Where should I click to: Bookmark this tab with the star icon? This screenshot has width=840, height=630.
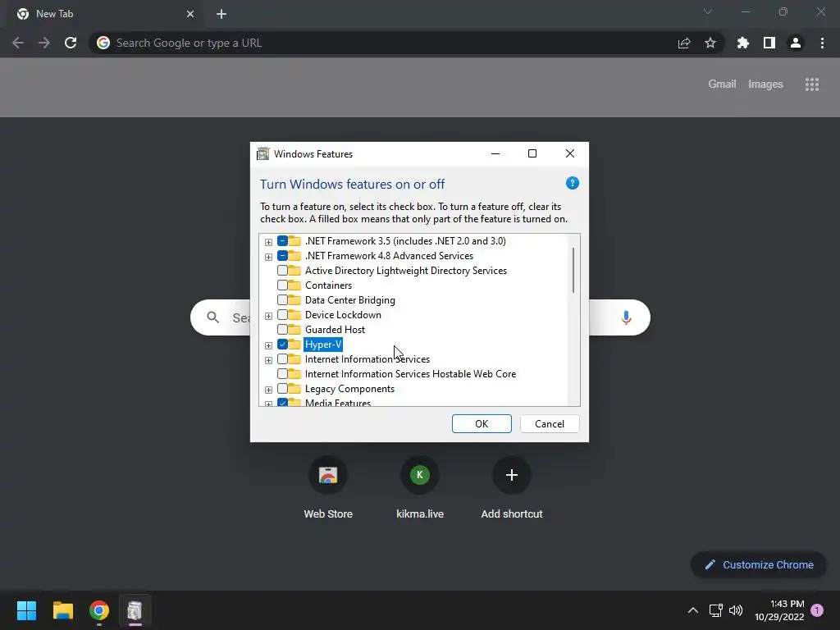point(710,43)
